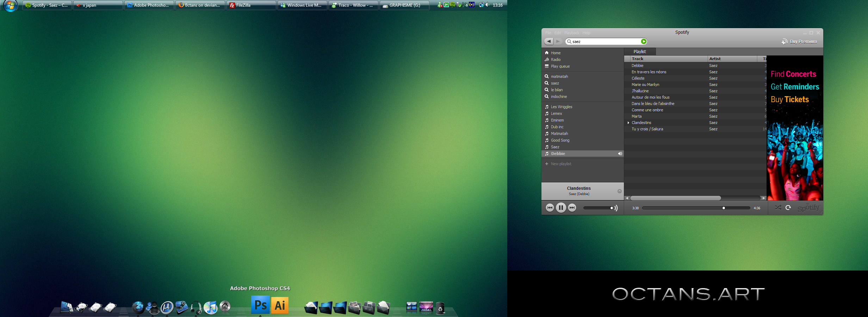
Task: Toggle repeat mode in Spotify
Action: click(x=788, y=208)
